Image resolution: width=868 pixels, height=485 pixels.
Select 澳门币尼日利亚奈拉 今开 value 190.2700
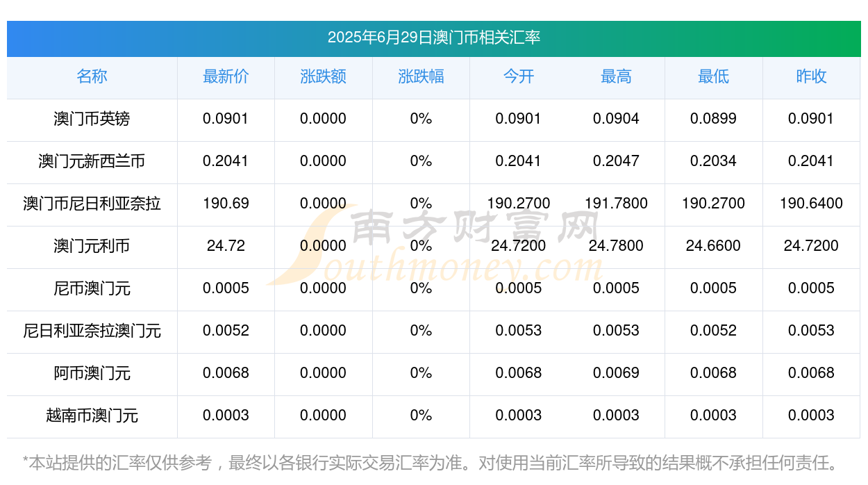519,204
